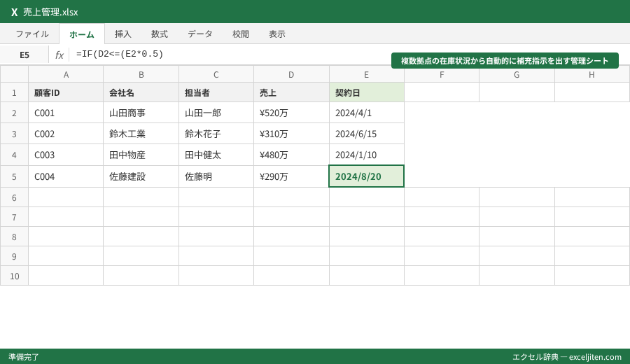Viewport: 630px width, 364px height.
Task: Select cell 佐藤建設
Action: click(x=141, y=176)
